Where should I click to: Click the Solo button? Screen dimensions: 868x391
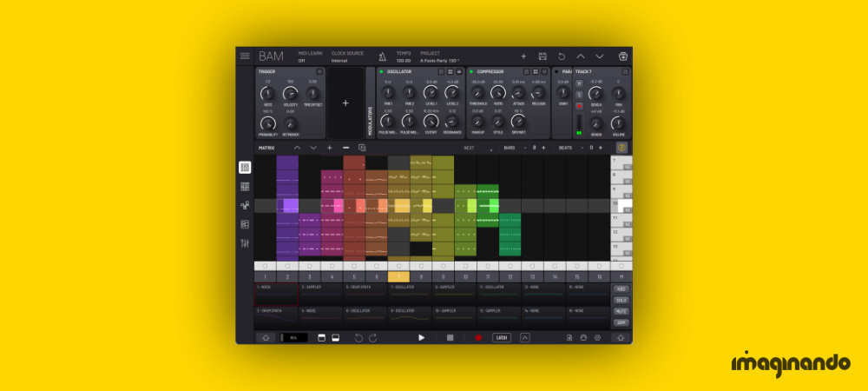coord(621,300)
